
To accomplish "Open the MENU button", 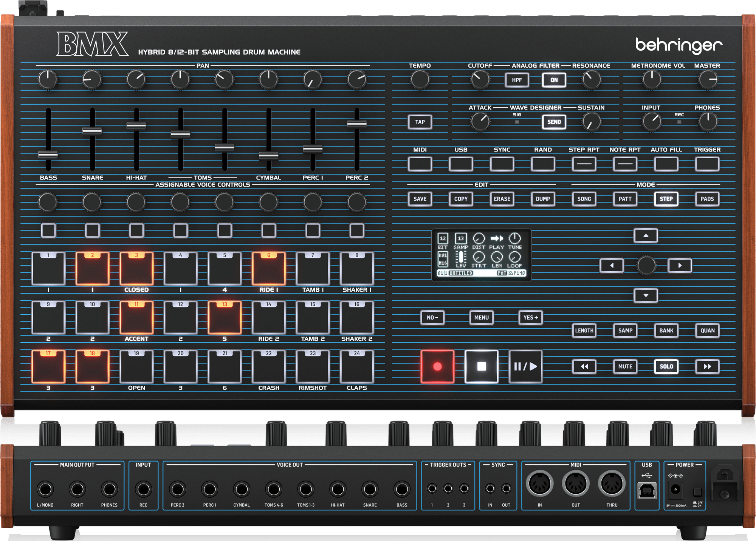I will pos(481,318).
